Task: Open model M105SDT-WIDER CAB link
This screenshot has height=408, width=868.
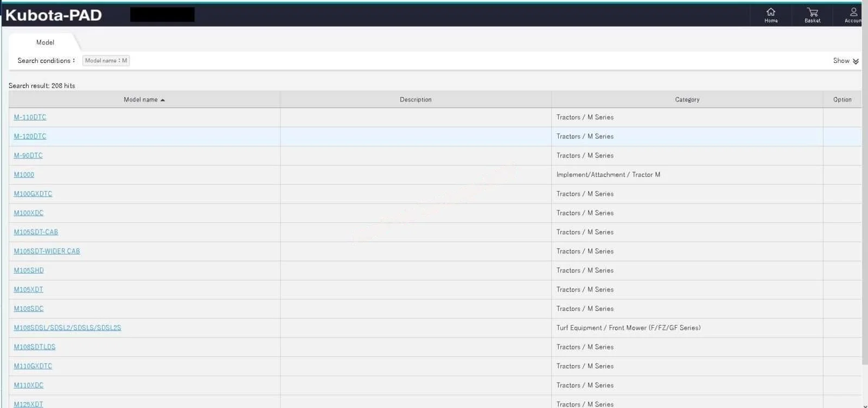Action: (47, 251)
